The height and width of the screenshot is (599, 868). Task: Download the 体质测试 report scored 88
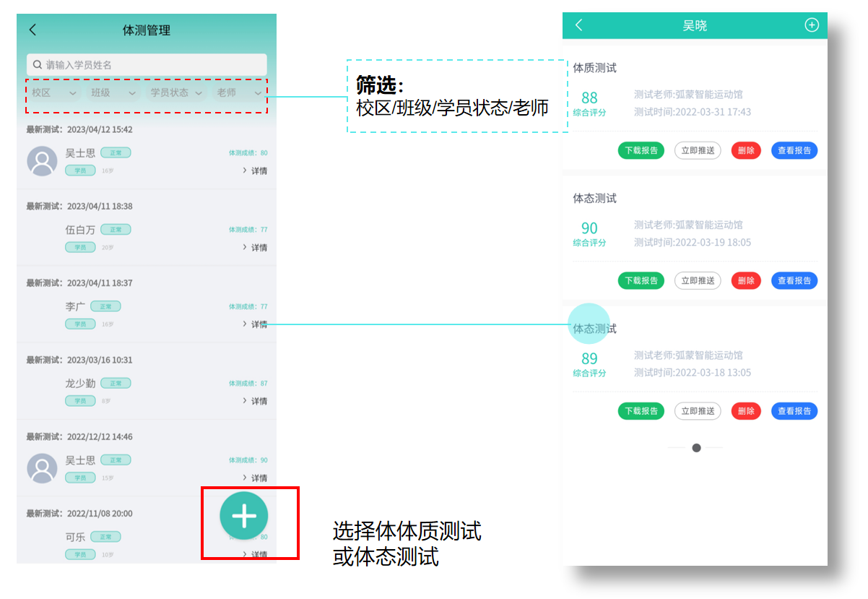641,150
